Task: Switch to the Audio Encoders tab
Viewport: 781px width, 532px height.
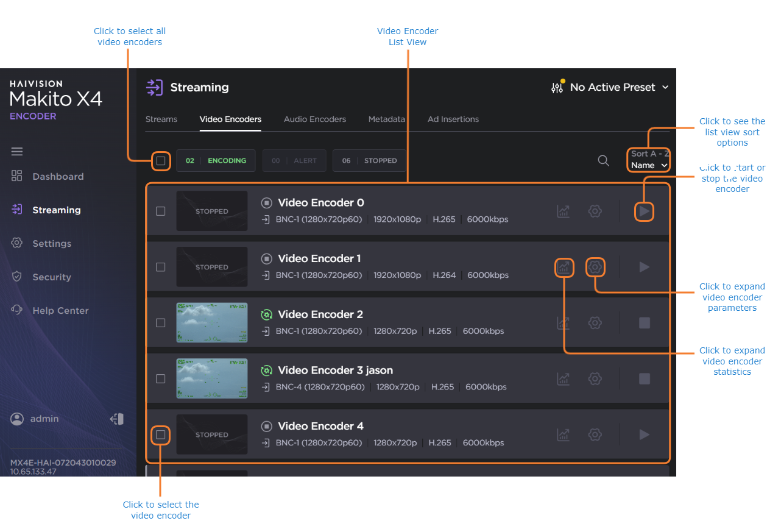Action: tap(314, 119)
